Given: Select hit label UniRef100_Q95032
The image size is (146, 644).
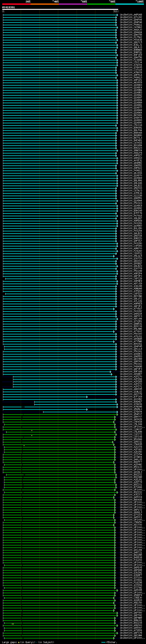Looking at the screenshot, I should point(131,442).
